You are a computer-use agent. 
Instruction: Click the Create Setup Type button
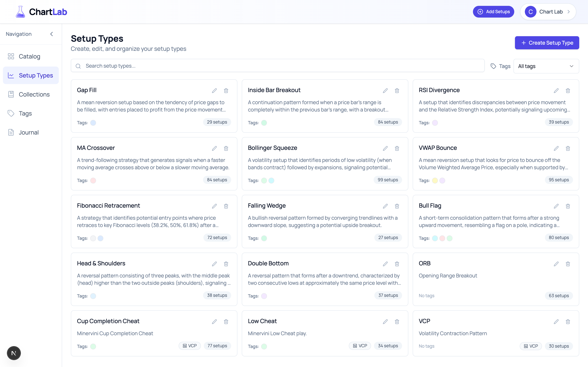click(x=547, y=43)
